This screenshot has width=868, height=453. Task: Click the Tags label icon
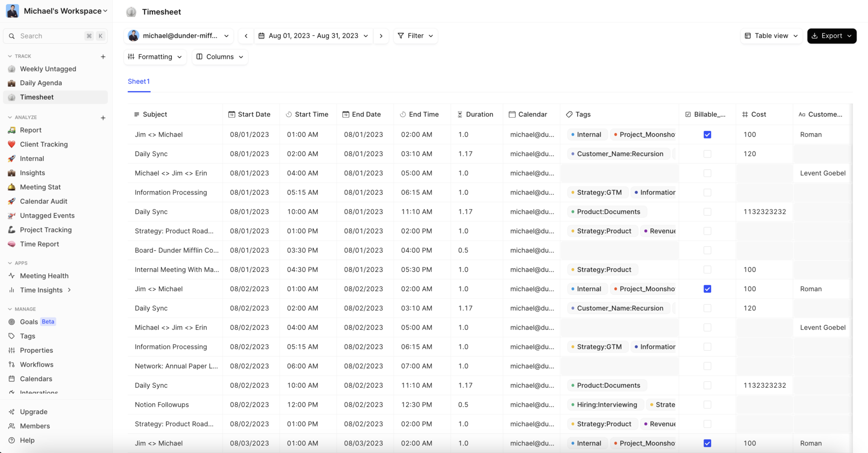tap(11, 336)
